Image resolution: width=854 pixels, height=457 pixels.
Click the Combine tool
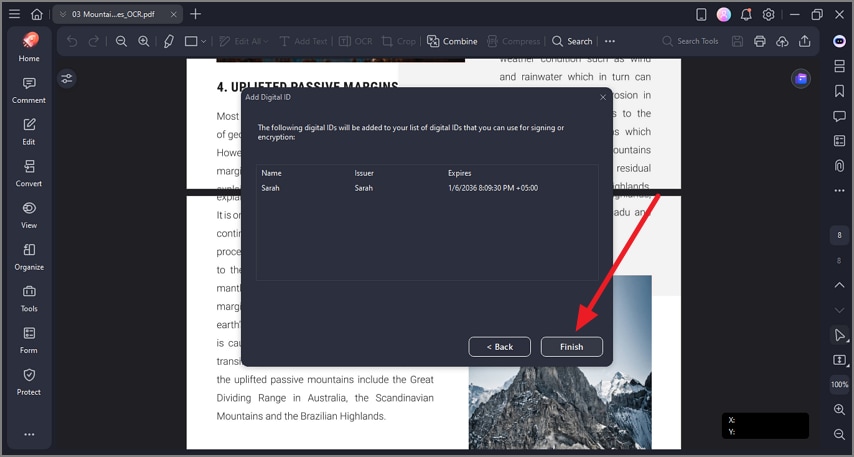452,41
